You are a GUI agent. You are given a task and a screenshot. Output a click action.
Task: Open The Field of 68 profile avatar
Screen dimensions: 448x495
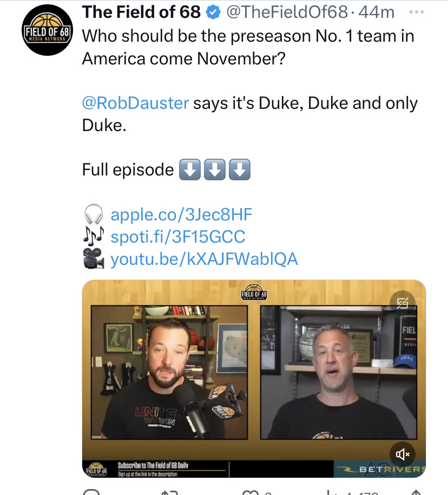point(47,30)
